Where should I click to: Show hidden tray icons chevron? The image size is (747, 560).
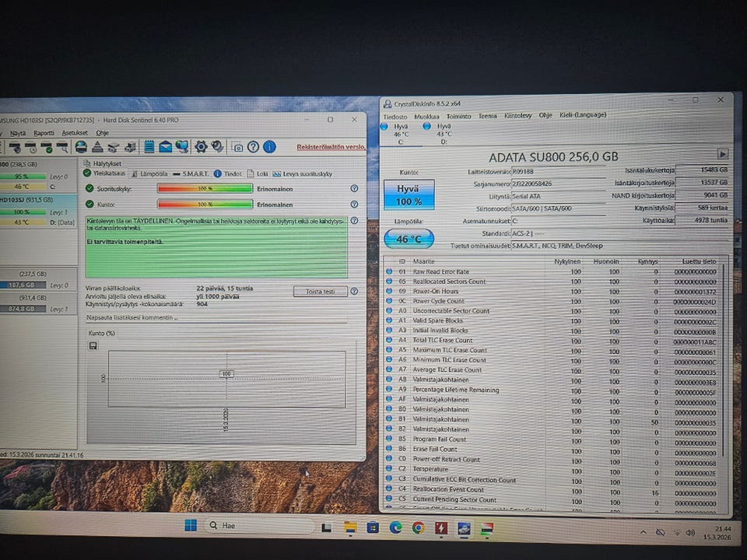(x=644, y=532)
